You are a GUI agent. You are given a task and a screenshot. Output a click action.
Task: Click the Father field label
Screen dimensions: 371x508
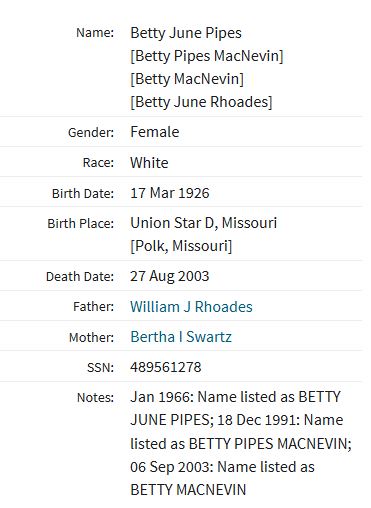[x=93, y=307]
